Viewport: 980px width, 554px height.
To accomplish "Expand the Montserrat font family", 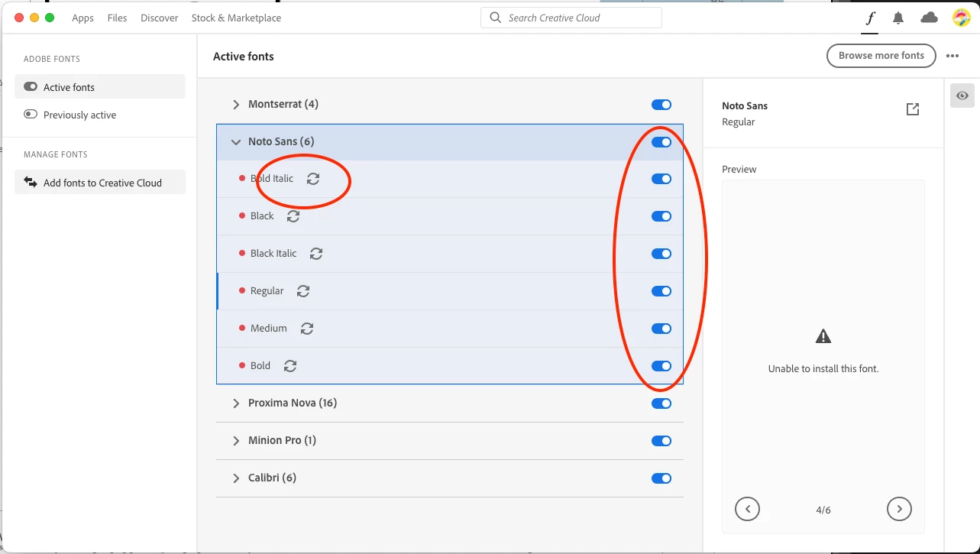I will [236, 105].
